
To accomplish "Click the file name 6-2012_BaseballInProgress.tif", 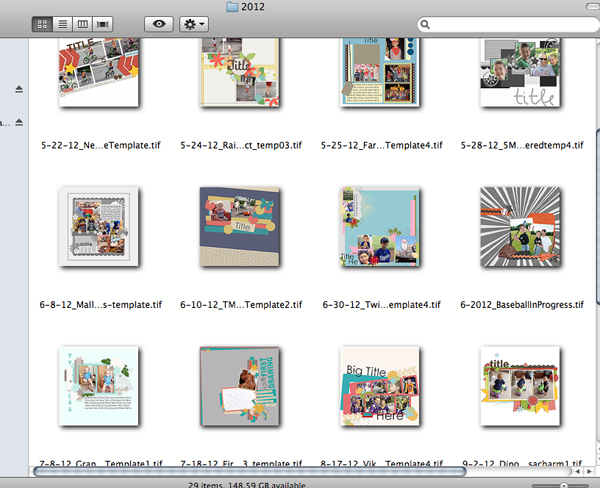I will (522, 305).
